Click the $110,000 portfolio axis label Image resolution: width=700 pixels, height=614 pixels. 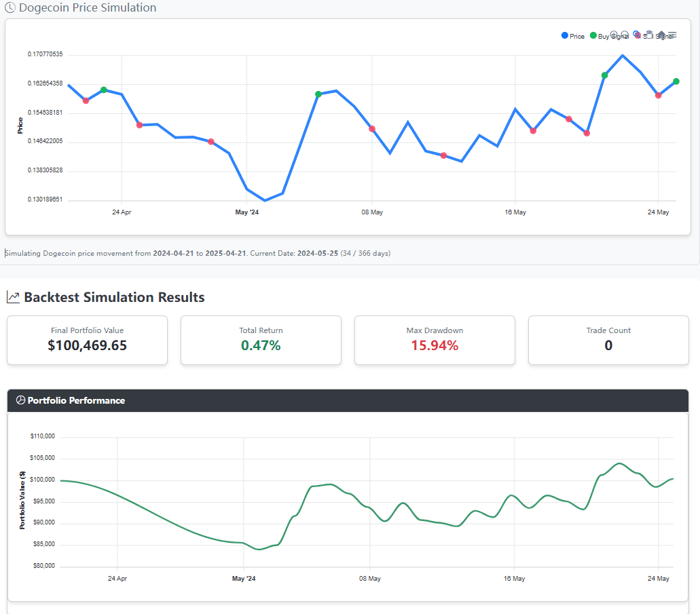click(x=42, y=436)
